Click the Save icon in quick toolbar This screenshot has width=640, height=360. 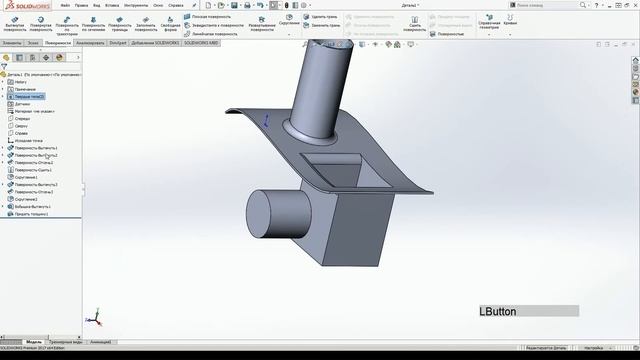234,5
